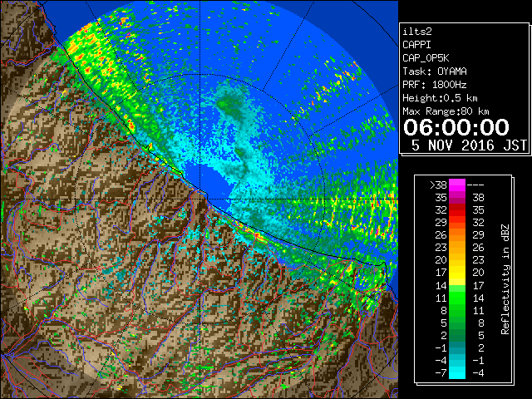Click the '-7' legend value

[x=441, y=373]
